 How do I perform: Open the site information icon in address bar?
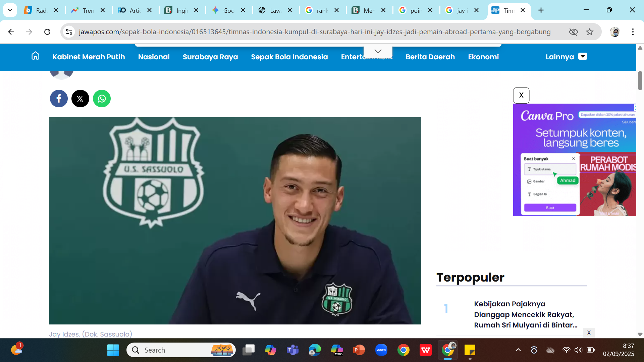pos(69,32)
